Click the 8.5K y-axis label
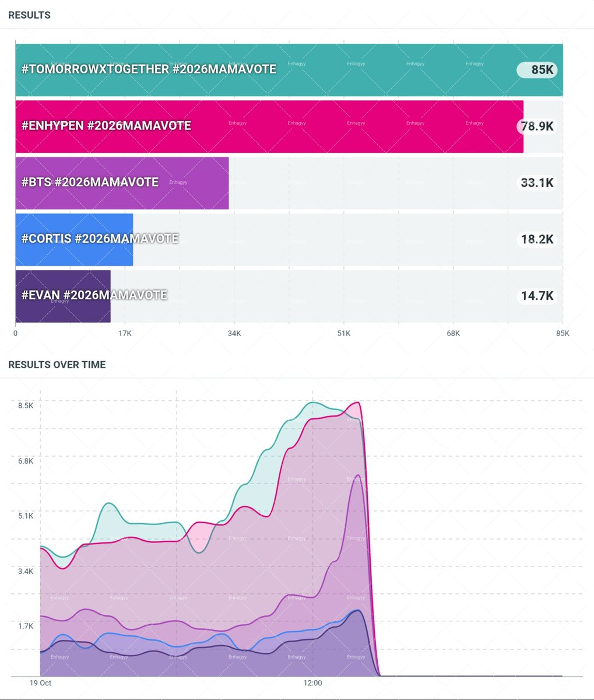The image size is (594, 700). (x=26, y=405)
